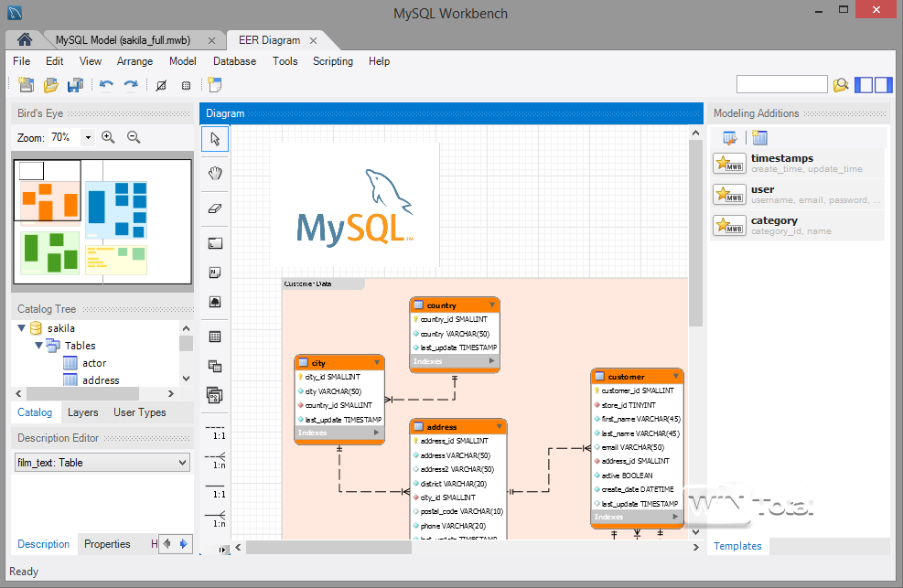Toggle the left sidebar visibility button
The height and width of the screenshot is (588, 903).
[x=864, y=85]
